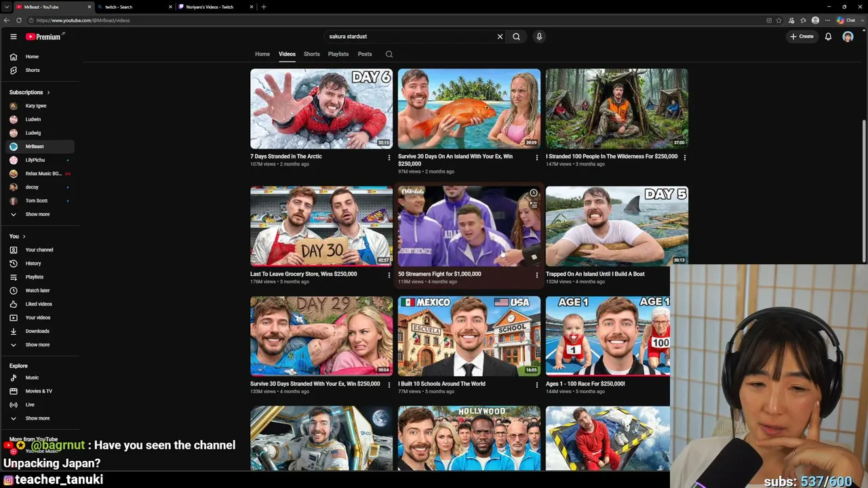The height and width of the screenshot is (488, 868).
Task: Open sidebar Playlists under You
Action: point(41,277)
